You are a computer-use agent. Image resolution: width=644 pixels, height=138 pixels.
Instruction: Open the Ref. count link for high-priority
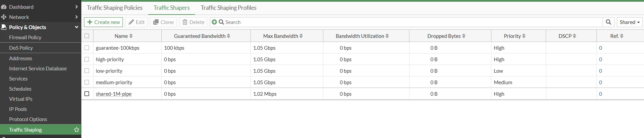600,59
